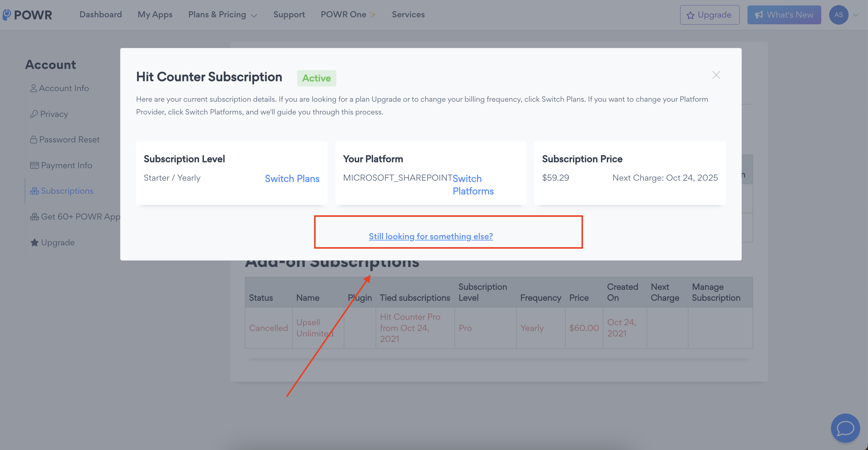Click the Your Platform card heading
868x450 pixels.
[373, 159]
